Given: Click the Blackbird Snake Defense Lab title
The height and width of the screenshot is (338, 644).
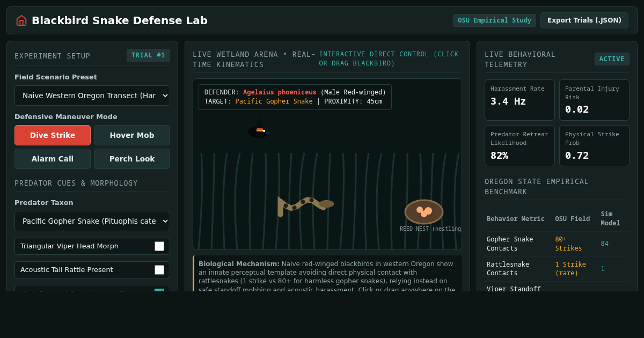Looking at the screenshot, I should pyautogui.click(x=120, y=20).
